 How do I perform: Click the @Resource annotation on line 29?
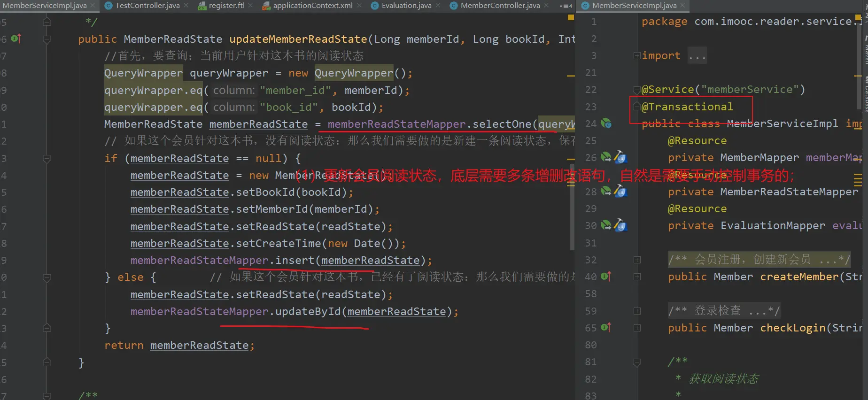coord(697,208)
